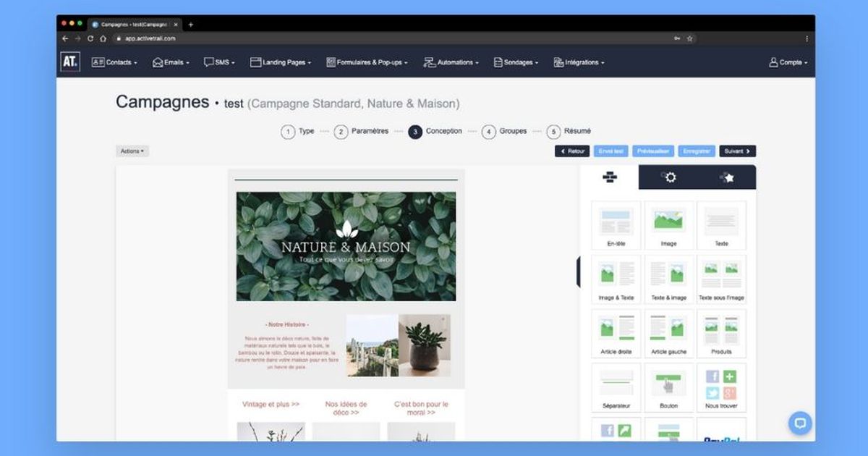Open the Sondages menu
This screenshot has height=456, width=868.
(514, 62)
